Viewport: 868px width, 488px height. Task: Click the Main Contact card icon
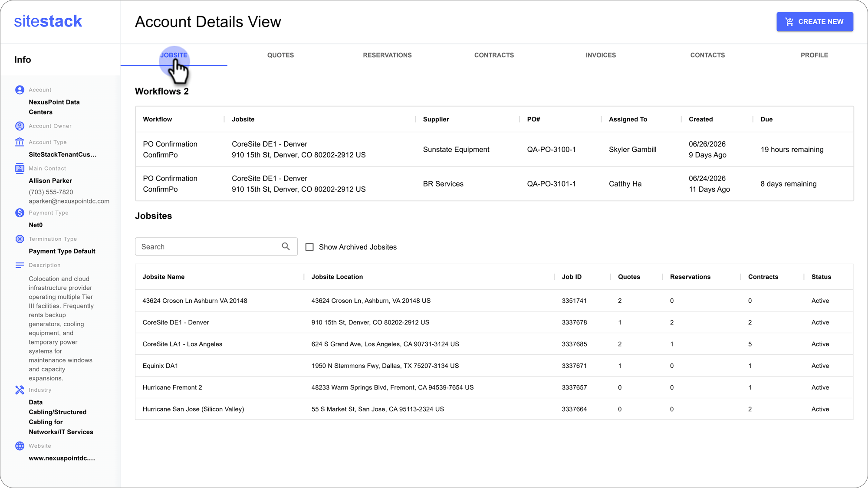coord(20,168)
